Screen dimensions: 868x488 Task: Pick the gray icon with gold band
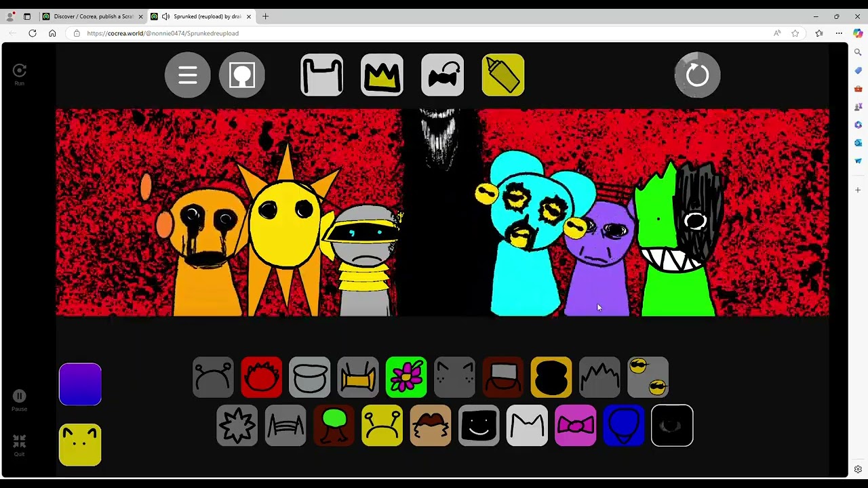tap(358, 378)
